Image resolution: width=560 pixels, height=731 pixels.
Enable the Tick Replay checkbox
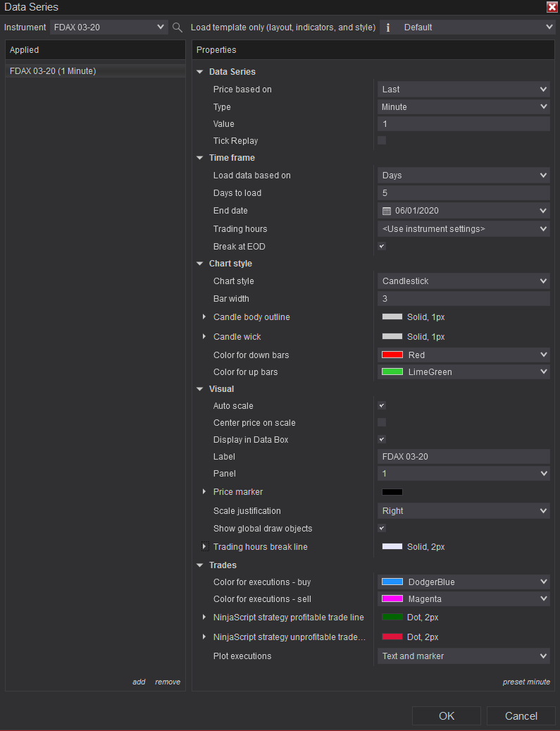coord(382,141)
